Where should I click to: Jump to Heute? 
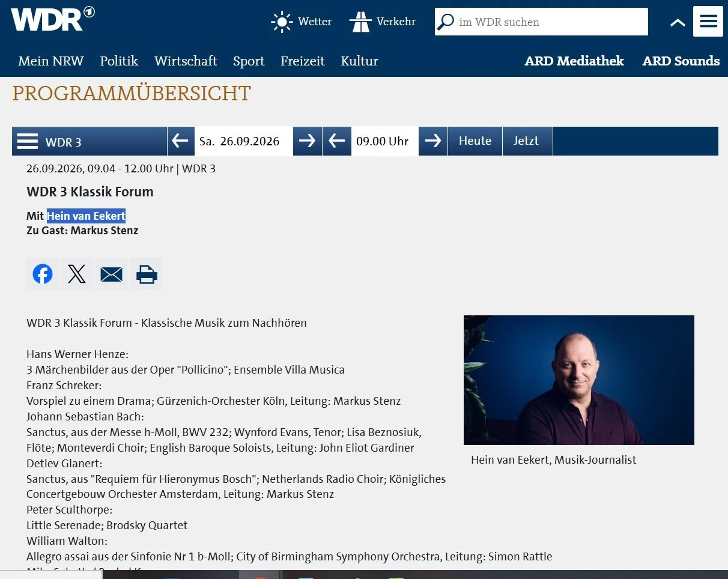point(475,141)
